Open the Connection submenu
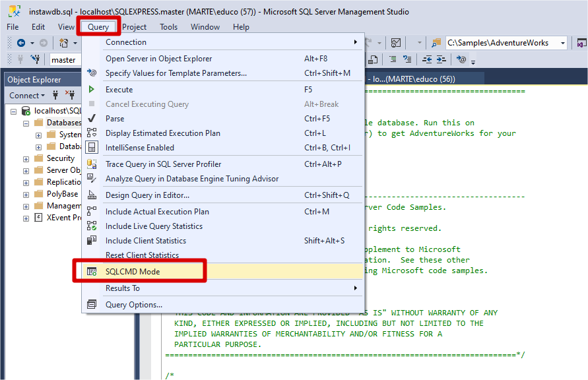 (x=224, y=42)
